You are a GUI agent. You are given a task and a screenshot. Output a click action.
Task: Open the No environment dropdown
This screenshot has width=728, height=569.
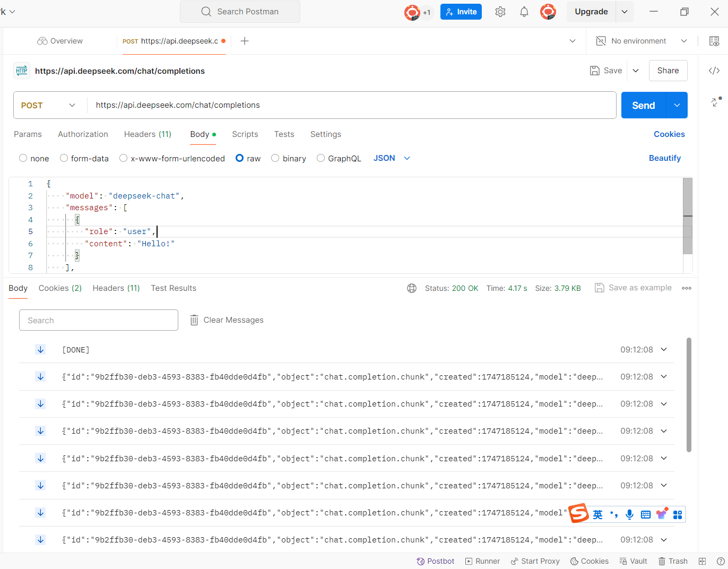click(x=642, y=41)
